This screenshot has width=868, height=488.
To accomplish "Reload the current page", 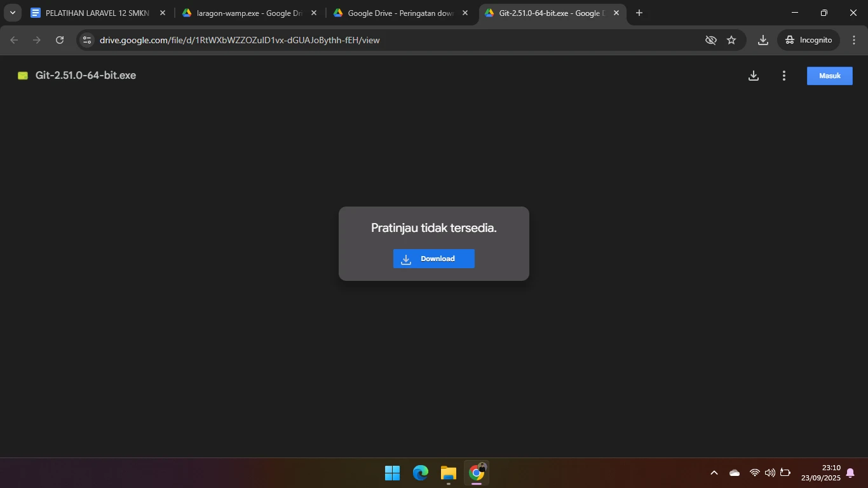I will coord(60,40).
